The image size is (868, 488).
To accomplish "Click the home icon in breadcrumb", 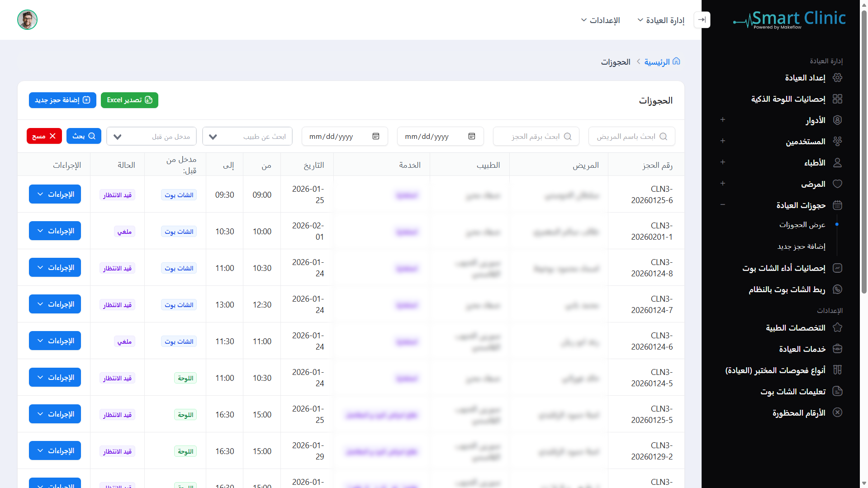I will pos(676,62).
